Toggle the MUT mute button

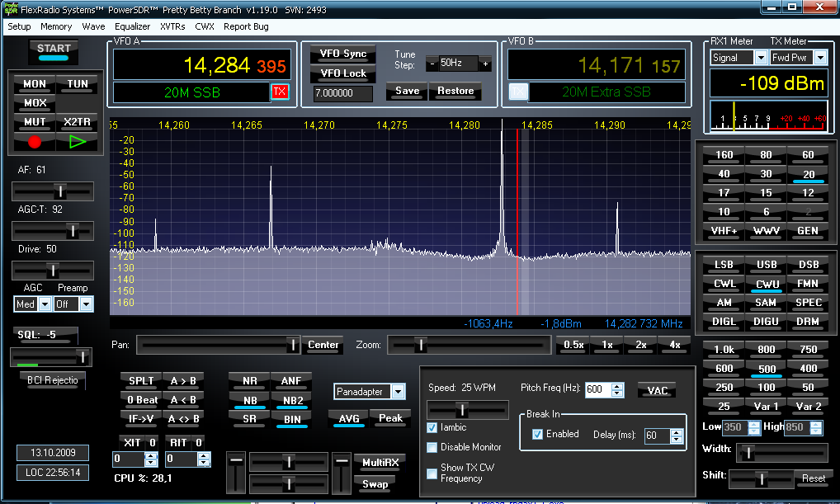click(x=35, y=122)
